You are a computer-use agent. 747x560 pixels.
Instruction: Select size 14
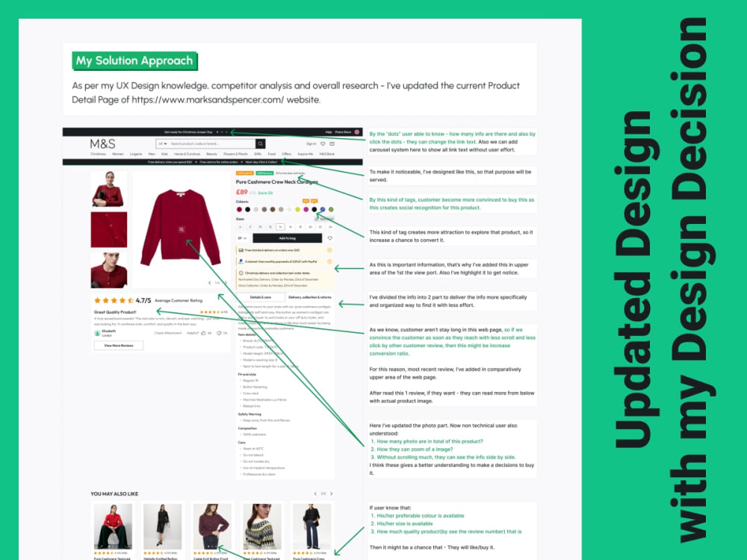point(280,227)
